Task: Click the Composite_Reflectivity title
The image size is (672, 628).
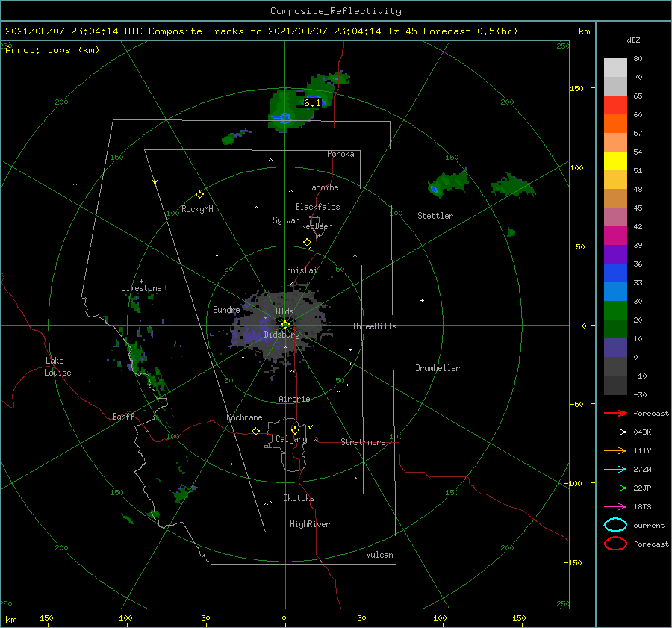Action: 336,11
